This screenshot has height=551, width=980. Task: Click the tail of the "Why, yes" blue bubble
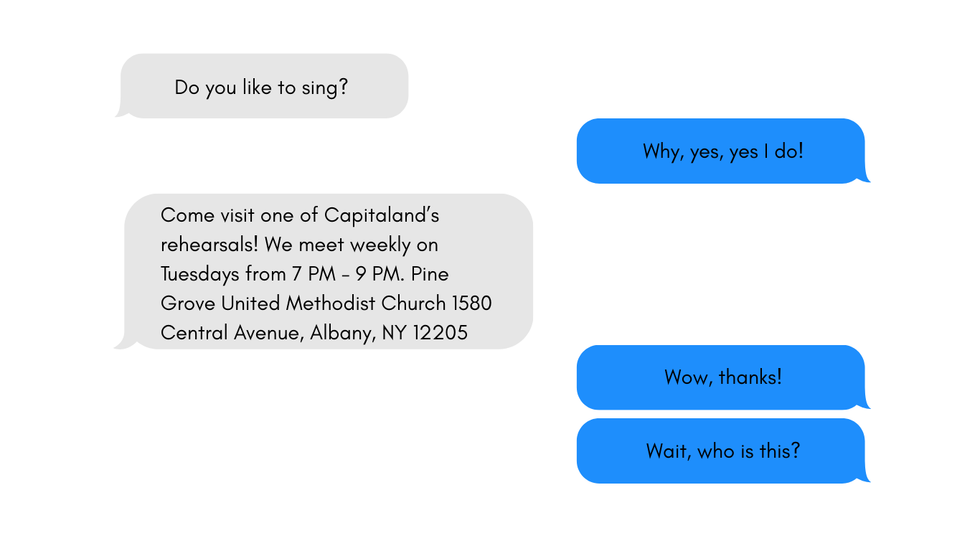pos(864,176)
